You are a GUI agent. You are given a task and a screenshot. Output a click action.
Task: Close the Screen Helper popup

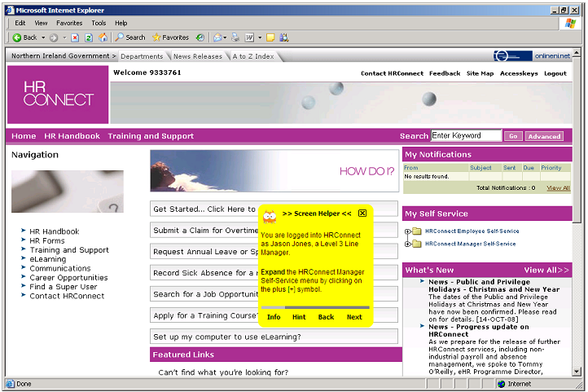click(x=362, y=214)
